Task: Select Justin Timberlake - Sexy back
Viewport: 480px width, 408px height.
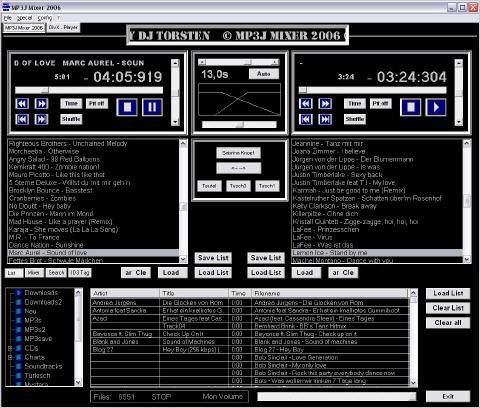Action: (x=377, y=175)
